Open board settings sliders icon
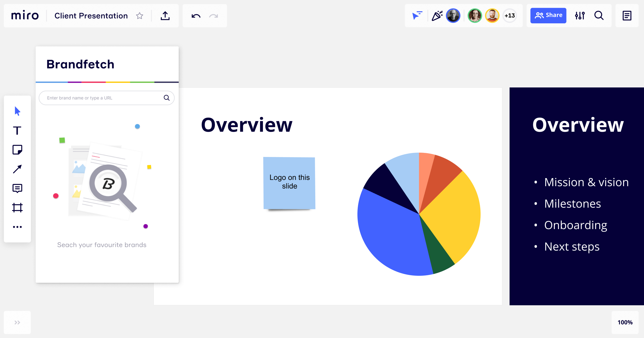The width and height of the screenshot is (644, 338). click(x=580, y=16)
